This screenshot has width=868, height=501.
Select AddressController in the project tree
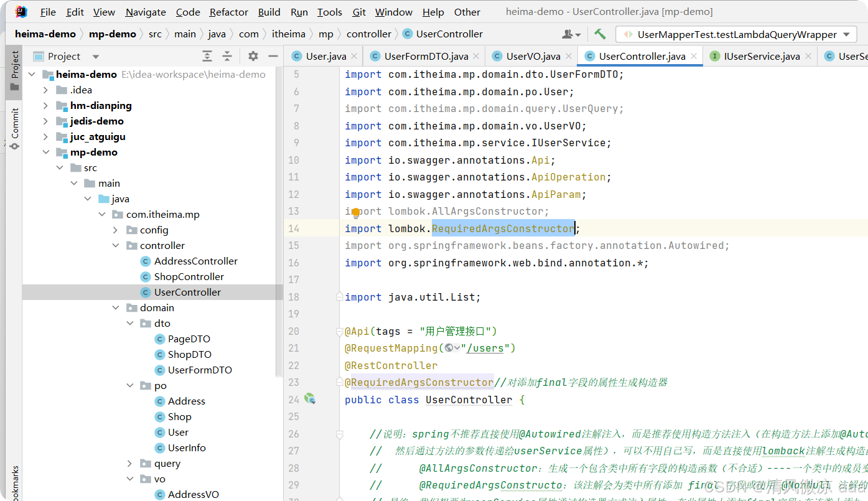tap(196, 261)
